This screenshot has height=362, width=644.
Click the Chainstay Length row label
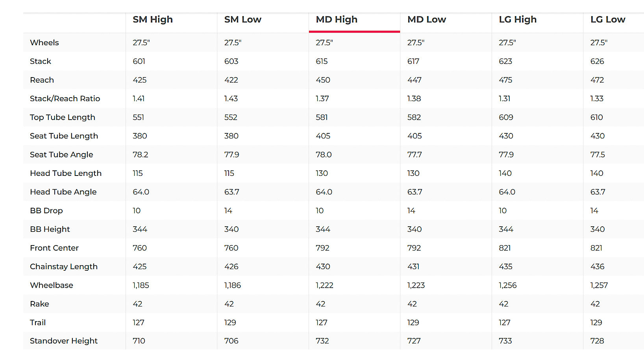[64, 267]
